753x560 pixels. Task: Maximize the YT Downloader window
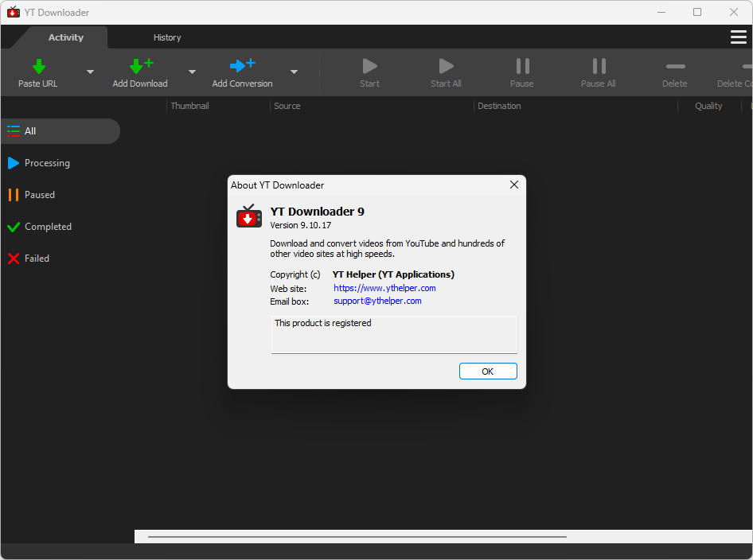[x=697, y=12]
